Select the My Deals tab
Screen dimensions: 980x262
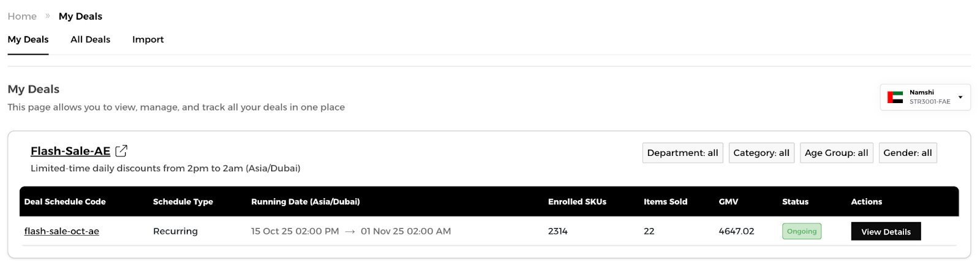click(x=28, y=39)
